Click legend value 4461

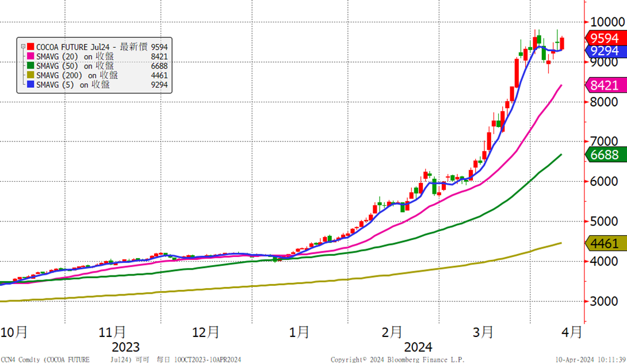click(x=159, y=75)
